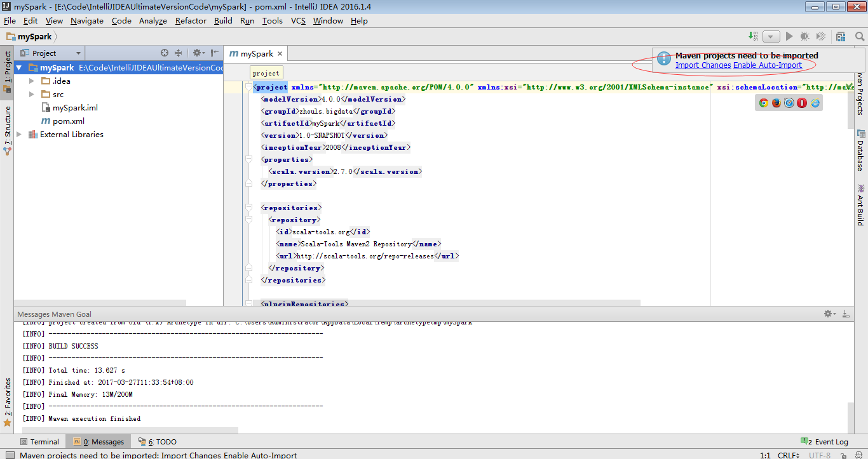The height and width of the screenshot is (459, 868).
Task: Select the mySpark pom editor tab
Action: (x=257, y=54)
